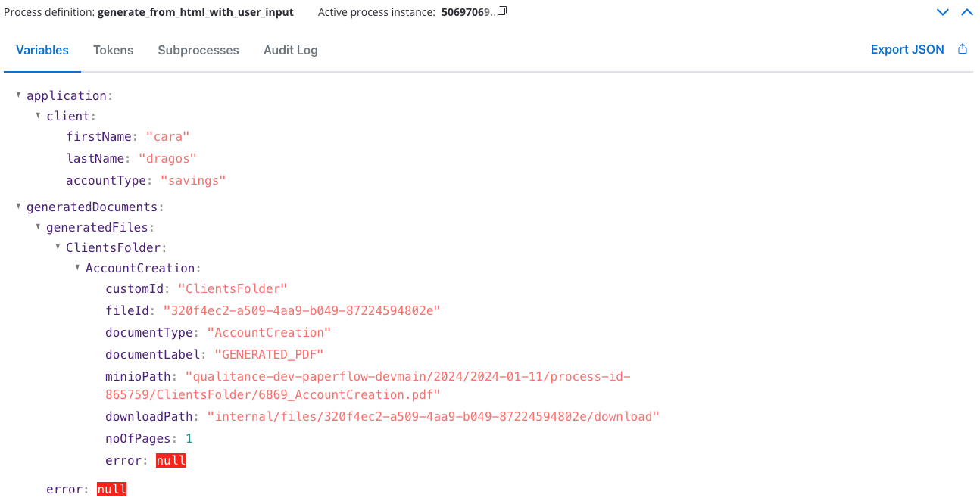
Task: Click the generatedDocuments key label
Action: [92, 207]
